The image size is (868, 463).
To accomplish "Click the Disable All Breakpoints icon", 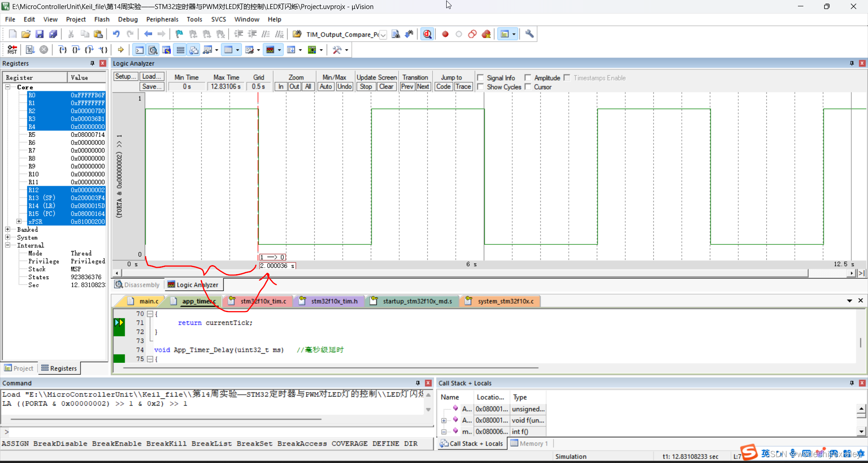I will pos(472,34).
